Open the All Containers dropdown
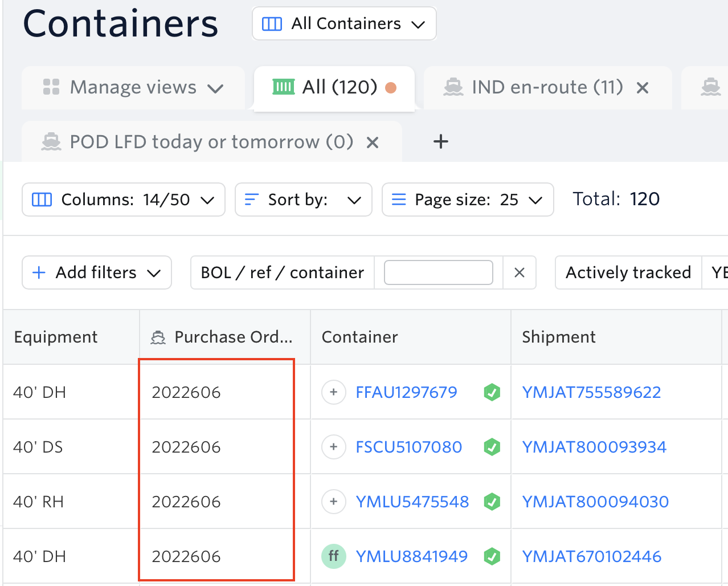 tap(344, 24)
